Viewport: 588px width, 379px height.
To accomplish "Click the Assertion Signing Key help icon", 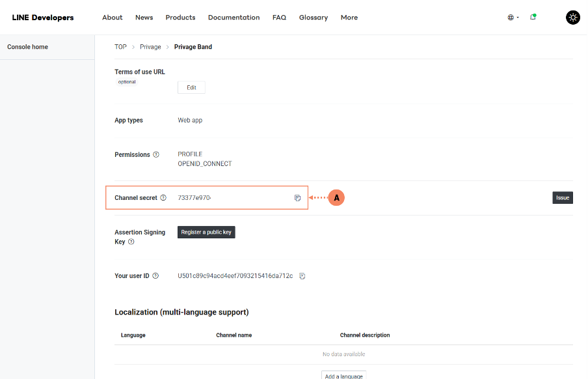I will [131, 242].
